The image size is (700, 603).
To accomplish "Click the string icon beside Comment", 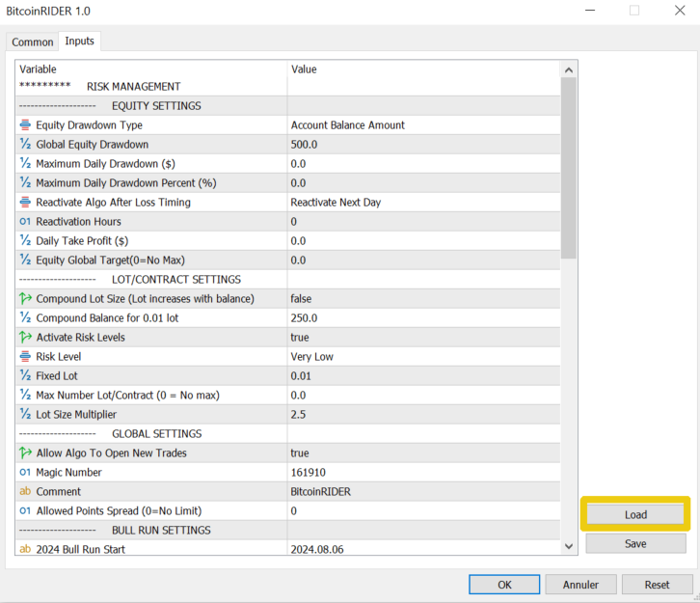I will [x=25, y=491].
